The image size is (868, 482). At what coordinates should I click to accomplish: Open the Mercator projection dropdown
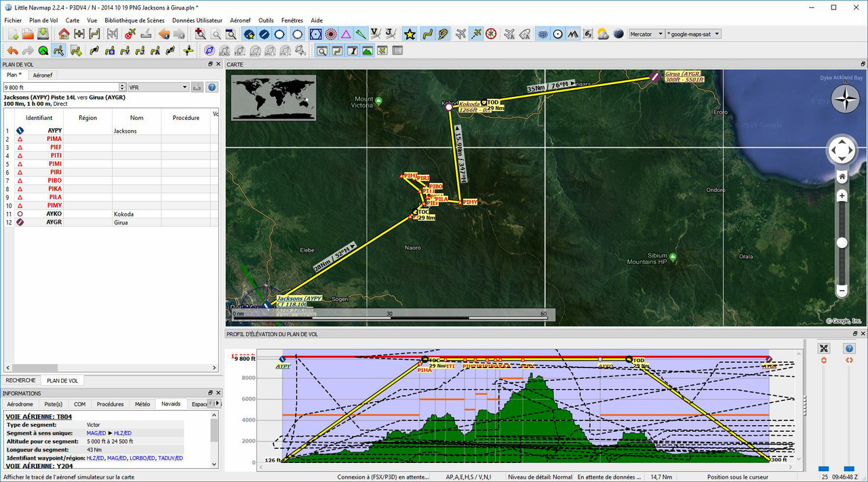click(646, 34)
